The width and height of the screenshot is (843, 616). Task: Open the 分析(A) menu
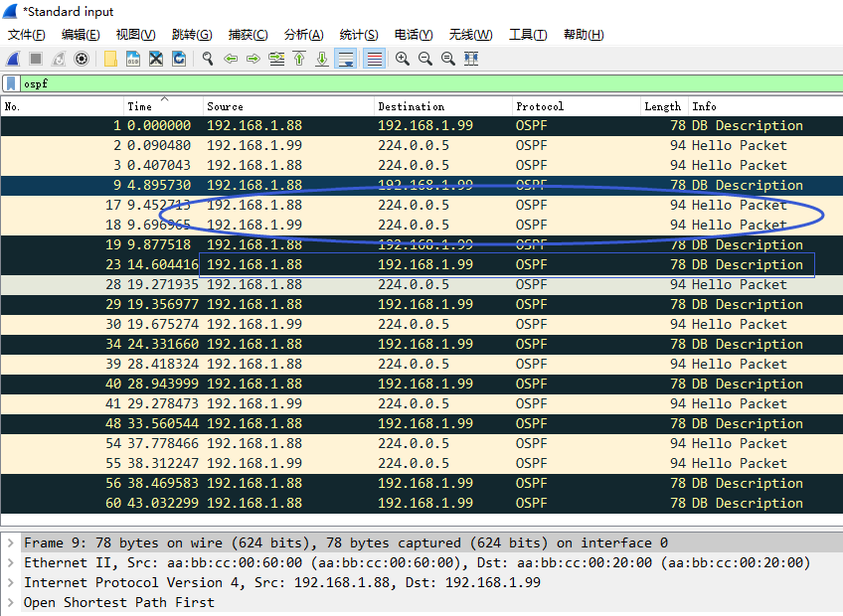point(303,35)
